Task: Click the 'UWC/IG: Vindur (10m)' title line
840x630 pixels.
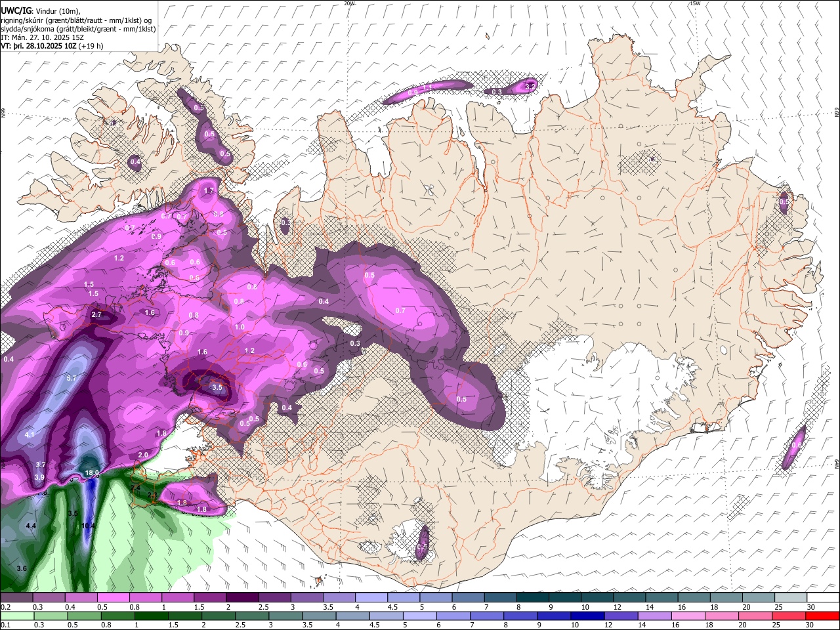Action: coord(40,10)
